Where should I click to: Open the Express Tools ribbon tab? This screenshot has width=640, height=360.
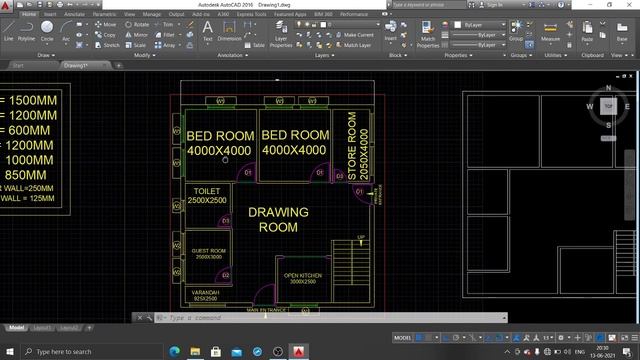[x=251, y=14]
